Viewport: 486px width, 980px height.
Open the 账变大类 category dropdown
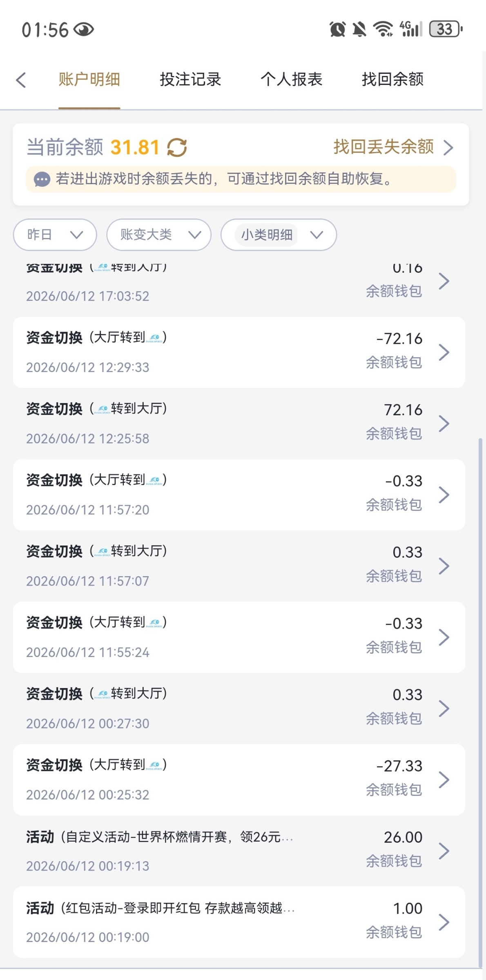(159, 235)
